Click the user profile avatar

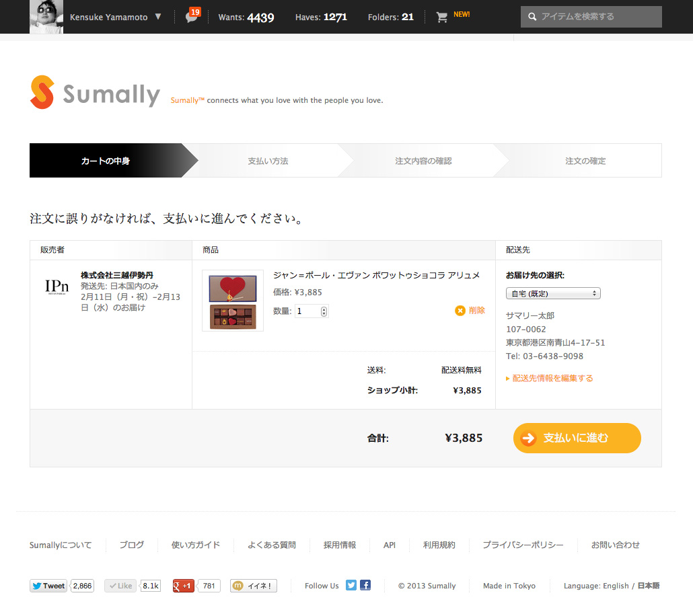pos(46,17)
